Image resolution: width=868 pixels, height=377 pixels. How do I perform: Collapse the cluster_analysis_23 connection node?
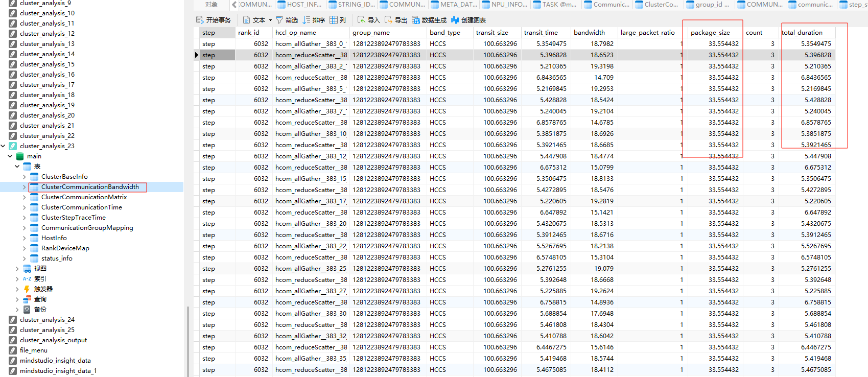pos(3,146)
